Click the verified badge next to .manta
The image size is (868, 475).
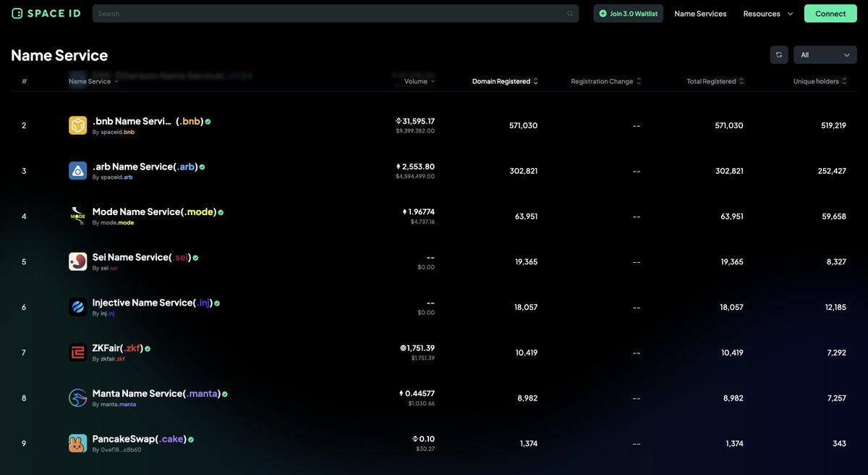coord(225,394)
